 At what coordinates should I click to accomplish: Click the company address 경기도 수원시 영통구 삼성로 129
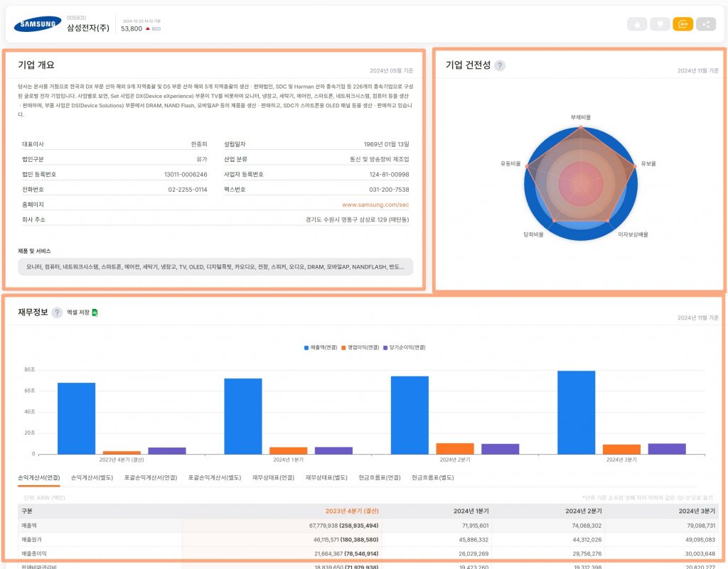(x=357, y=220)
